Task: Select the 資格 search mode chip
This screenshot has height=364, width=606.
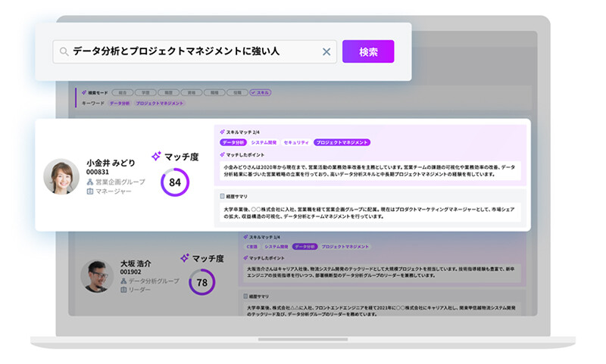Action: point(192,92)
